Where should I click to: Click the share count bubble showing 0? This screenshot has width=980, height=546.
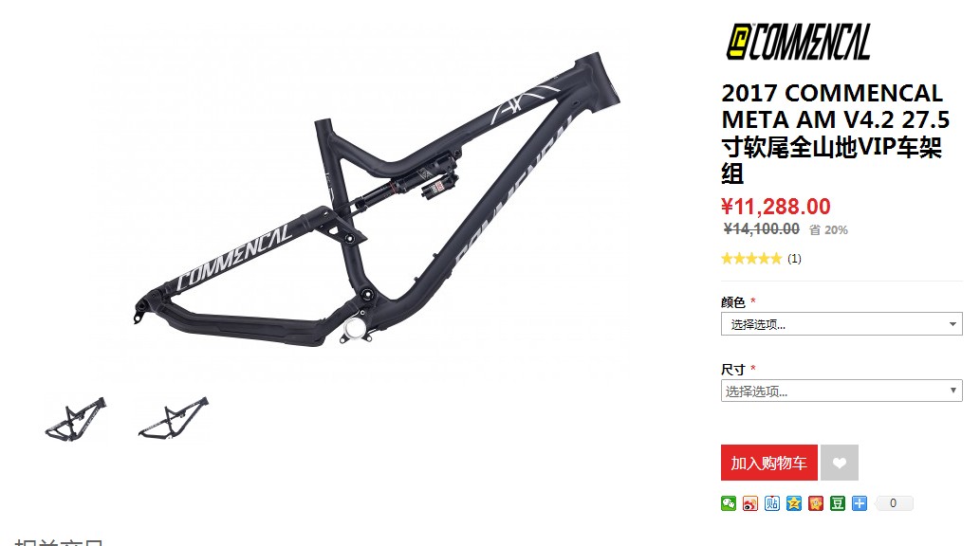894,503
